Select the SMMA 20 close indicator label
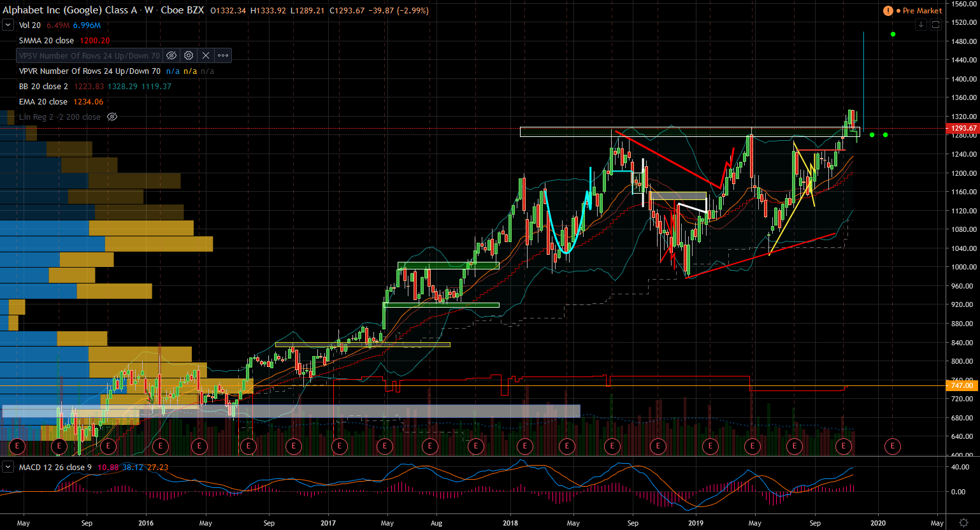Screen dimensions: 980x530 47,41
